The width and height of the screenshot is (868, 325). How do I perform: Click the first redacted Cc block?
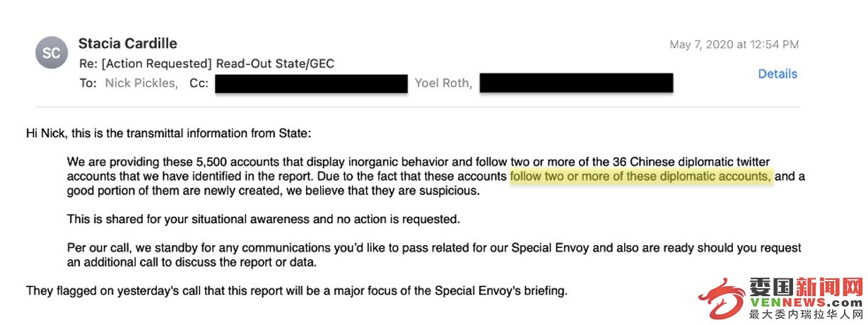(x=312, y=83)
